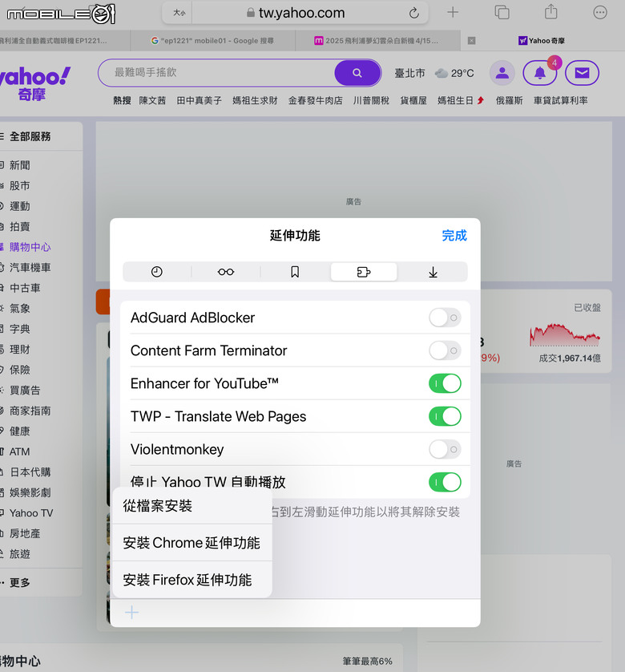
Task: Open Yahoo notifications bell
Action: pos(540,73)
